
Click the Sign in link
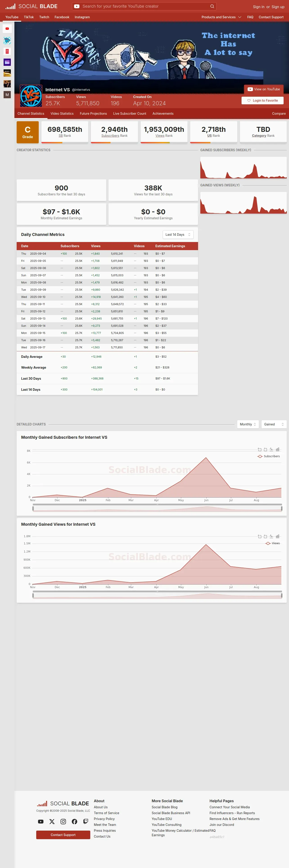(258, 7)
